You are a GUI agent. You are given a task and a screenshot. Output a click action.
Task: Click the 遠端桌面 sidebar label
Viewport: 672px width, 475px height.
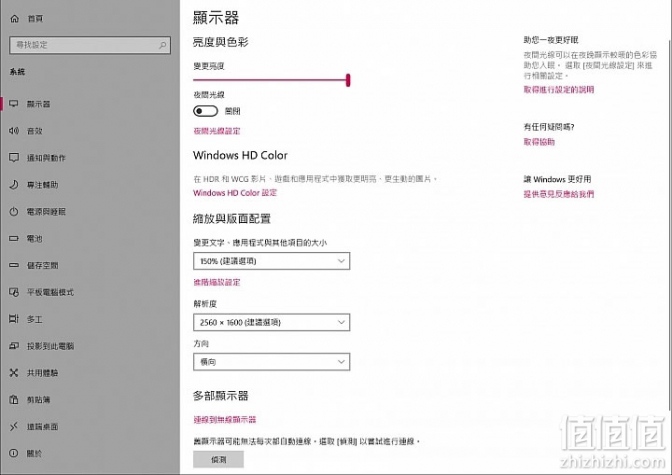click(x=42, y=427)
